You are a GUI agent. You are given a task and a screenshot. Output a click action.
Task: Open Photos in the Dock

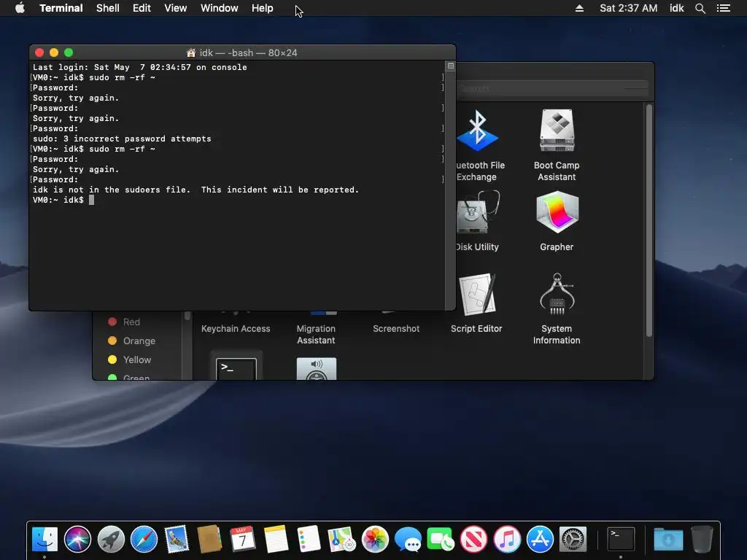(x=375, y=539)
